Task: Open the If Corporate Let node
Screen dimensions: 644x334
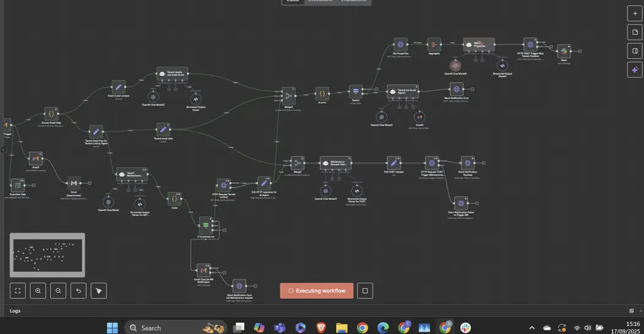Action: [x=206, y=225]
